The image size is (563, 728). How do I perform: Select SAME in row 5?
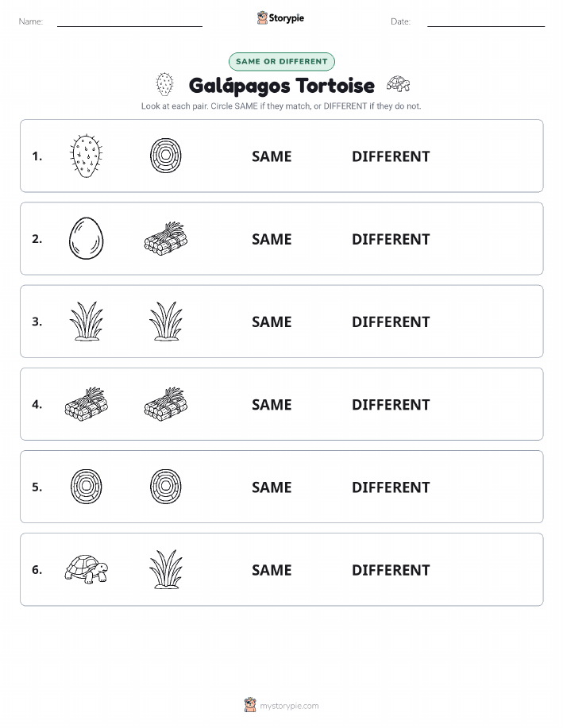[272, 487]
